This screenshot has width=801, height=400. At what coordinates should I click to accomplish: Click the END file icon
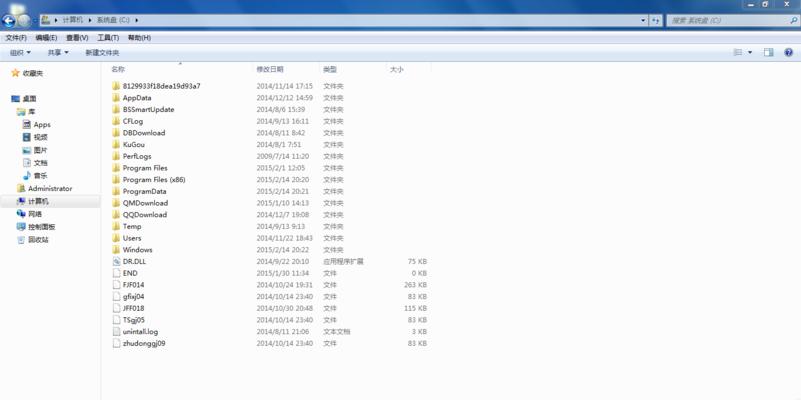116,273
